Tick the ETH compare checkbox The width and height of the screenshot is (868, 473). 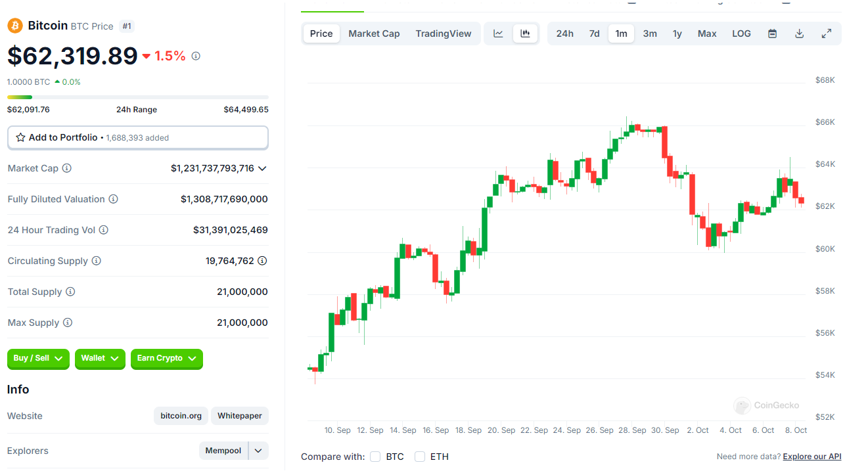point(420,457)
